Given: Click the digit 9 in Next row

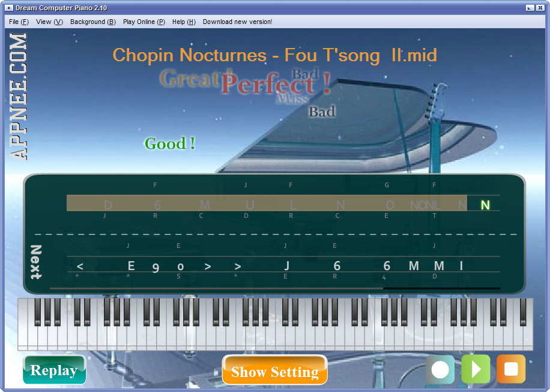Looking at the screenshot, I should [x=156, y=268].
